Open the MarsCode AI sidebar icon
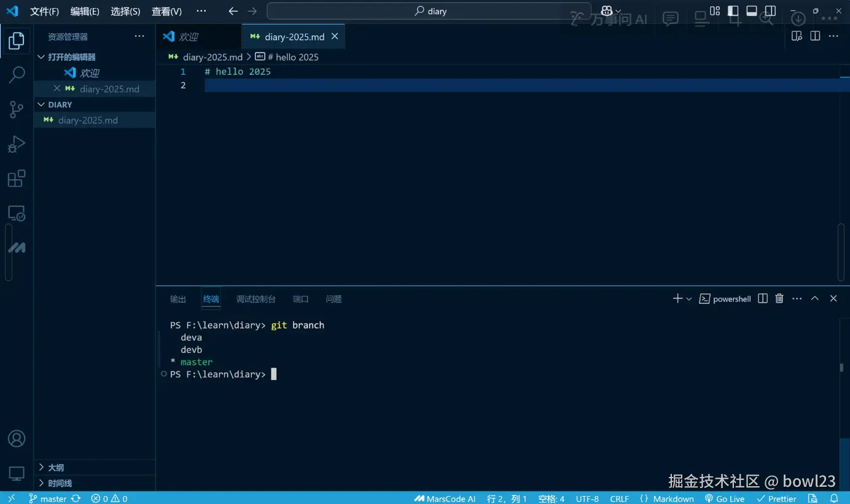 click(x=17, y=248)
